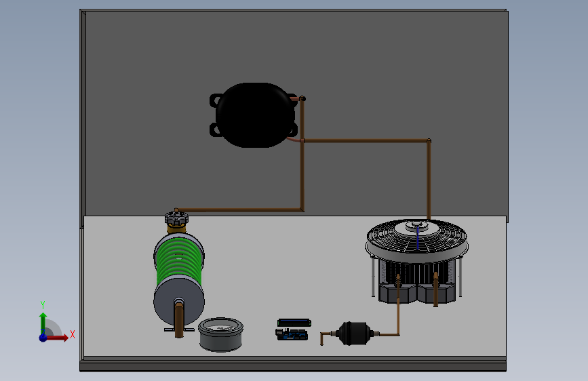588x381 pixels.
Task: Click the blue Z axis ball of the triad
Action: click(43, 338)
